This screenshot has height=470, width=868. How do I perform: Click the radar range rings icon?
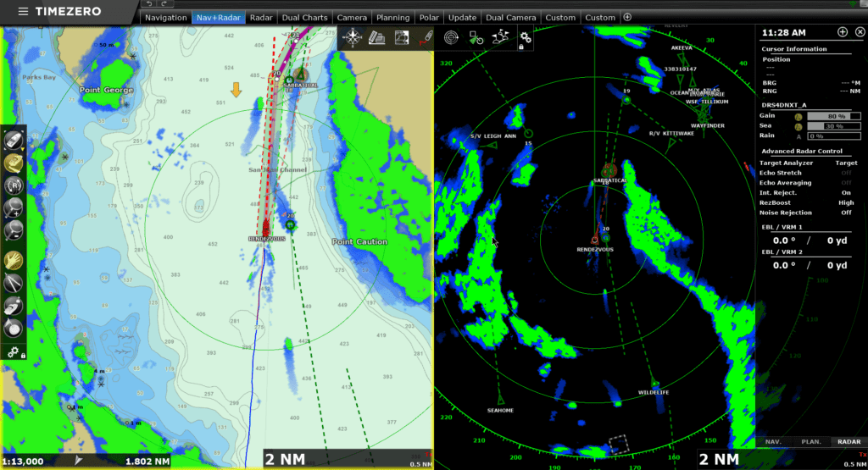[451, 37]
